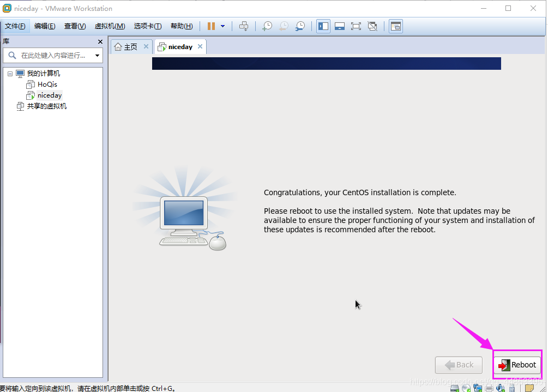Click the VMware Workstation title bar icon
The height and width of the screenshot is (392, 548).
click(x=7, y=8)
